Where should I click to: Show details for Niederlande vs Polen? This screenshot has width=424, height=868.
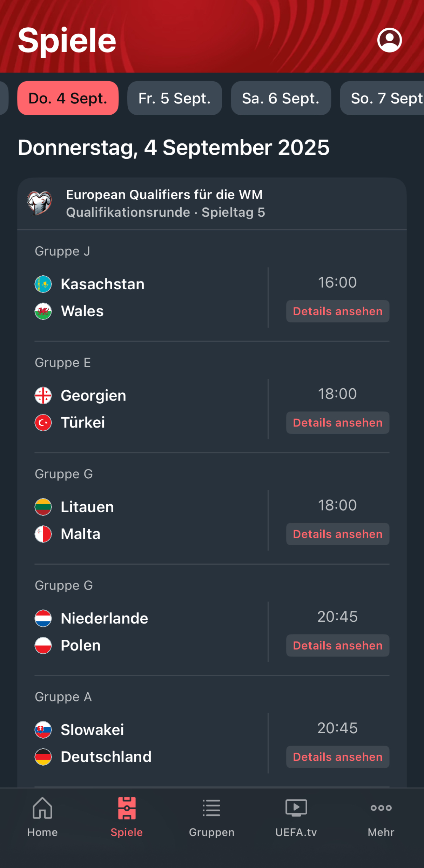pos(338,646)
